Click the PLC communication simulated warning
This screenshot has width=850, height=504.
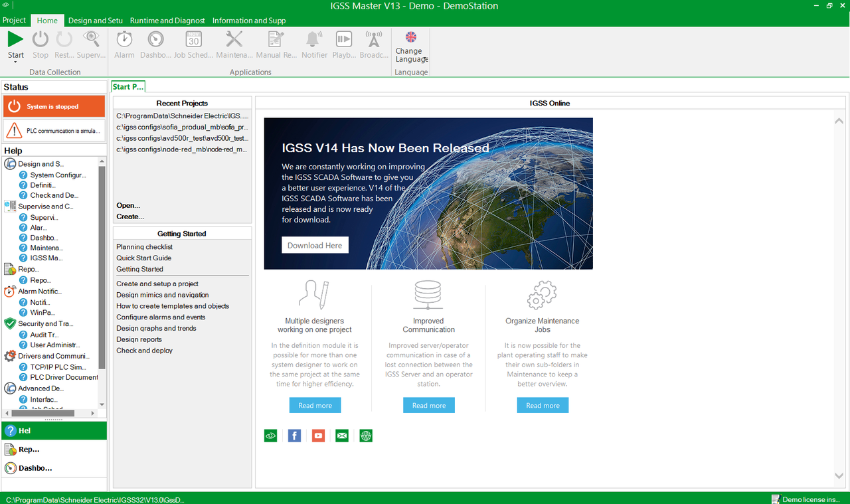tap(54, 131)
